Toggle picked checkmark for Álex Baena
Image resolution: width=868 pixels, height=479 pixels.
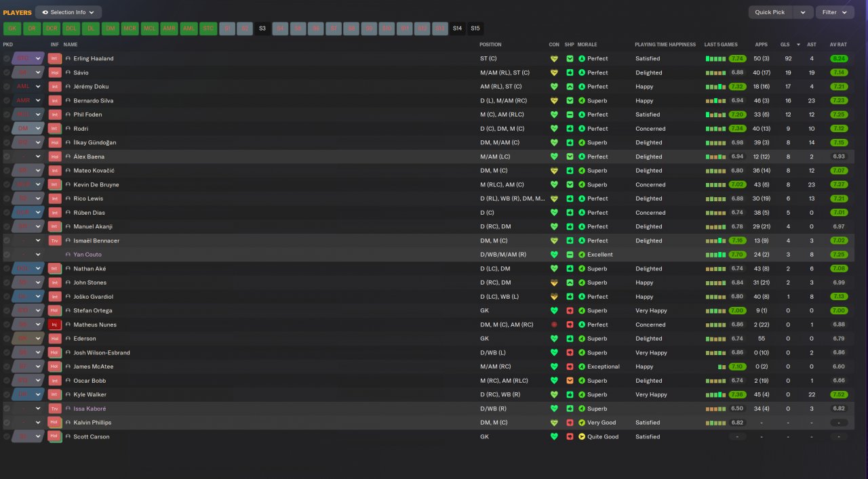tap(6, 157)
